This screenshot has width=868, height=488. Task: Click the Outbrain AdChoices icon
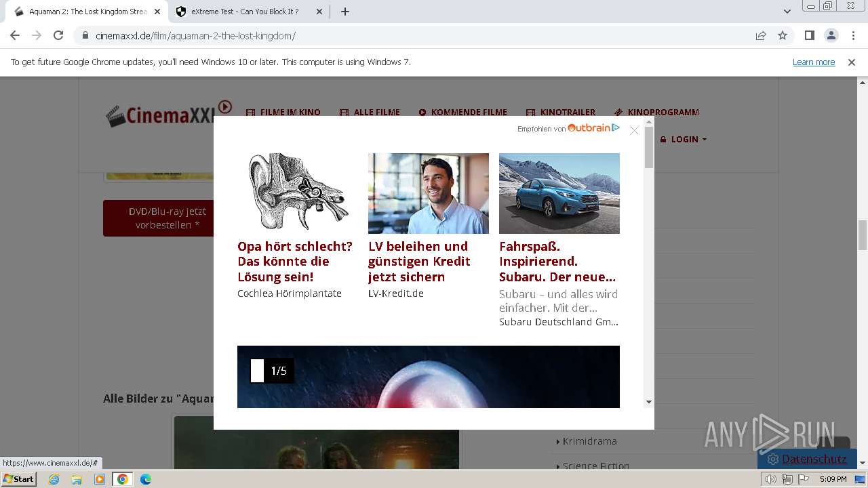(x=616, y=127)
